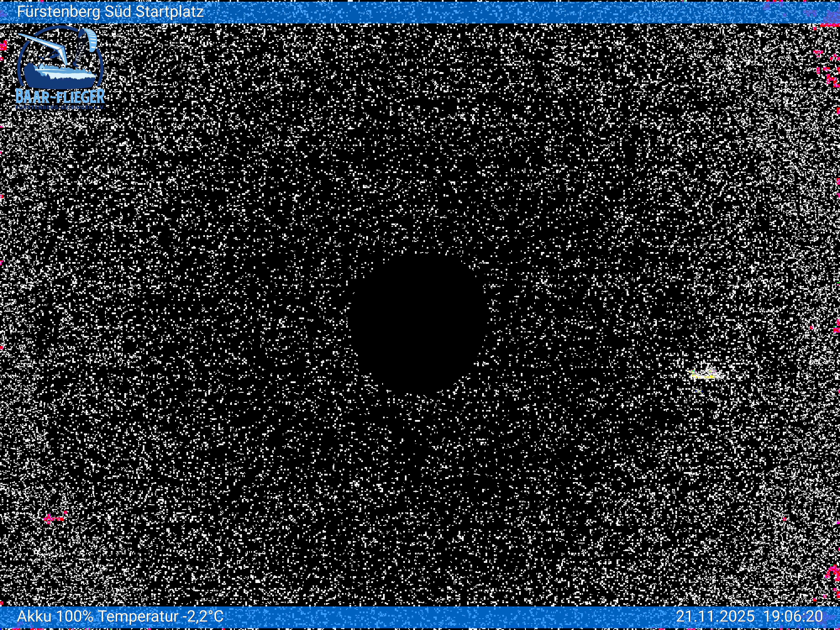
Task: Click the hang glider pilot silhouette
Action: point(54,56)
